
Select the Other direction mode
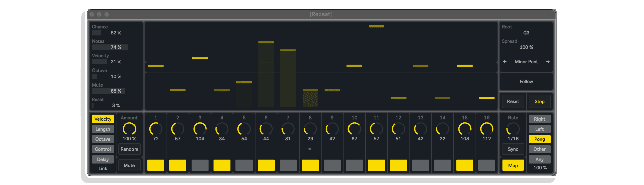(x=539, y=149)
